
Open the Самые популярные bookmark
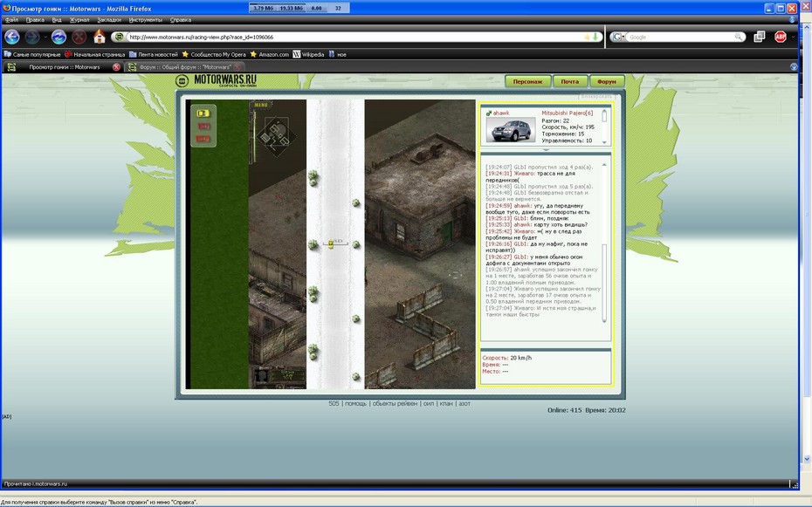point(32,54)
